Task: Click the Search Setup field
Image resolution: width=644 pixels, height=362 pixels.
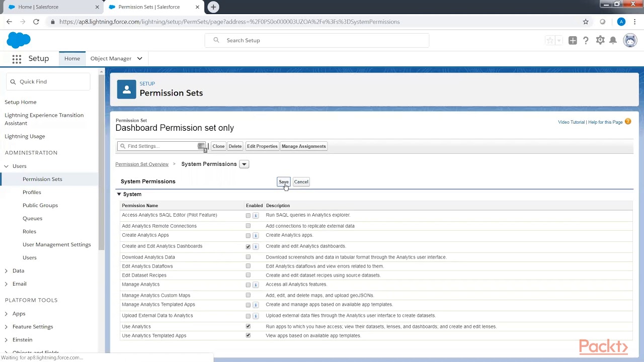Action: (x=317, y=40)
